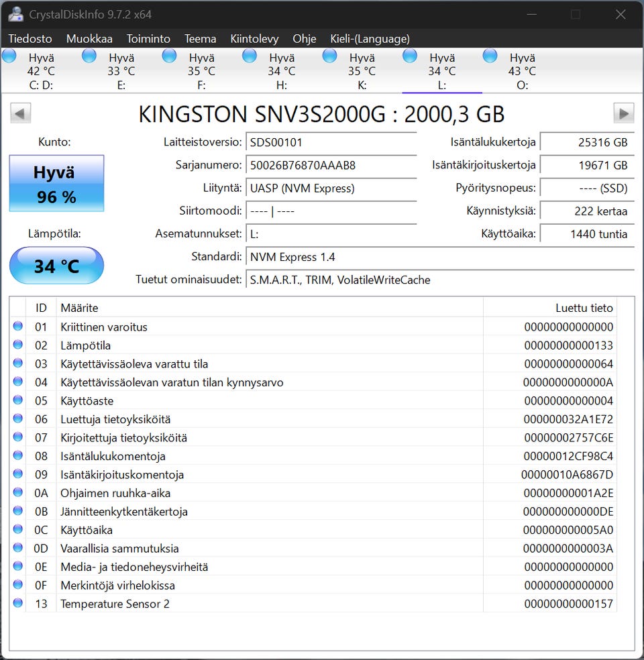Select the Käyttöaste attribute row
Screen dimensions: 644x660
tap(268, 401)
